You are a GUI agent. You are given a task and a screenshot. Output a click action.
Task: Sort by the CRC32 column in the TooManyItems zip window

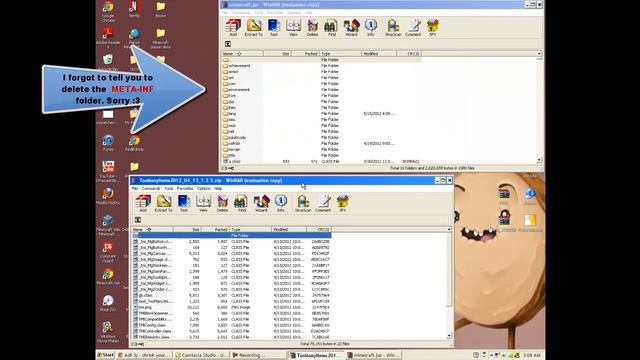319,229
